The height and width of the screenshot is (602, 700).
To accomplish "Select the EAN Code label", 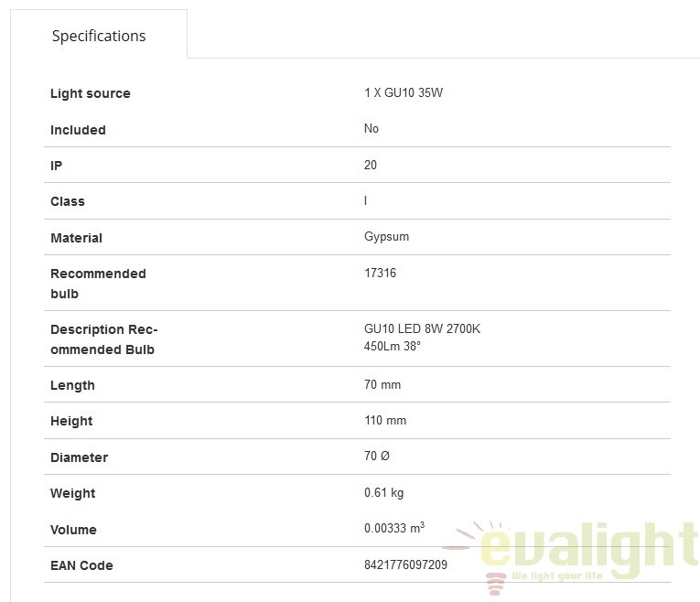I will (x=81, y=565).
